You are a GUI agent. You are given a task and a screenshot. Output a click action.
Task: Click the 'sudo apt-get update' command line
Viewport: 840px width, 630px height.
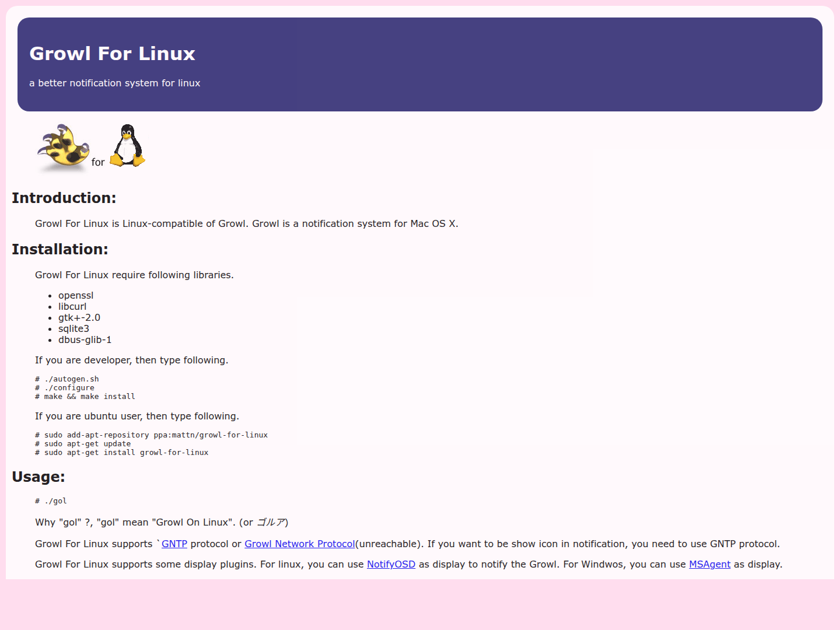(83, 444)
